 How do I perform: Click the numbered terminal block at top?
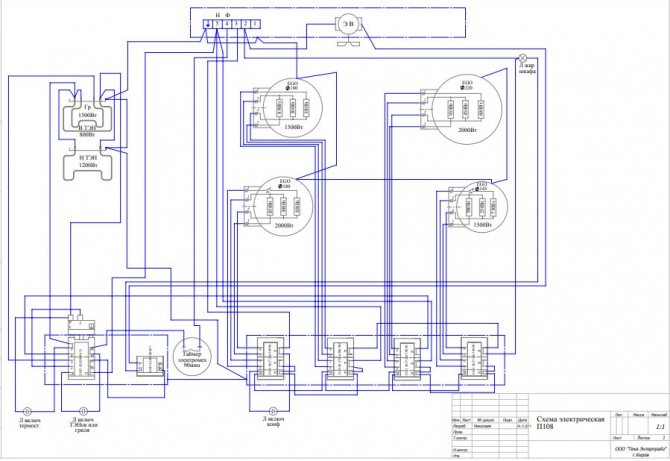(231, 22)
